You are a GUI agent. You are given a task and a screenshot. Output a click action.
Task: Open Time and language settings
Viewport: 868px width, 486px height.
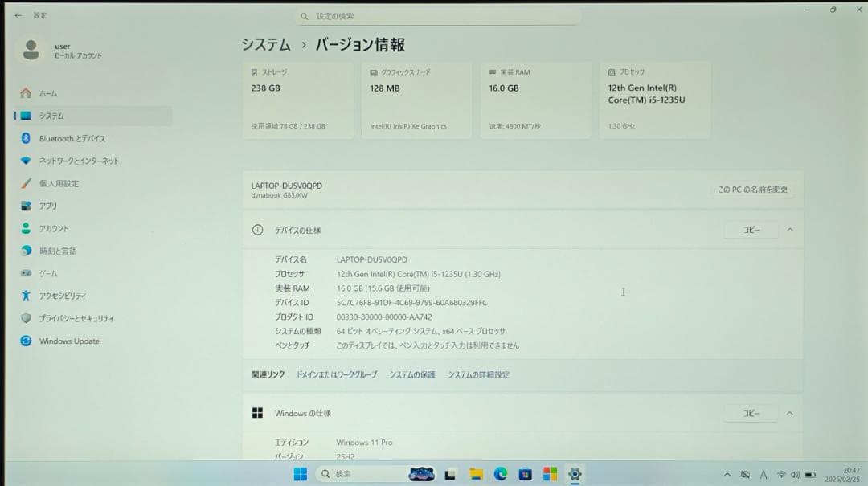click(x=93, y=251)
